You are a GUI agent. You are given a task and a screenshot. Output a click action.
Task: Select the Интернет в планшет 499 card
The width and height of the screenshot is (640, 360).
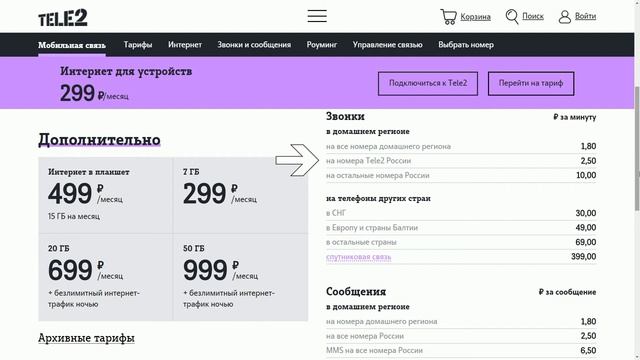[x=106, y=195]
